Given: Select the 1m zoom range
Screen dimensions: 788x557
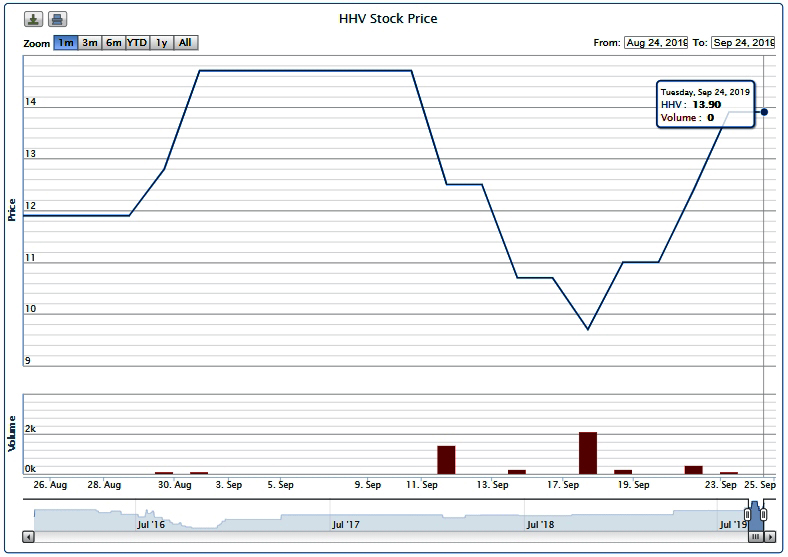Looking at the screenshot, I should 66,43.
